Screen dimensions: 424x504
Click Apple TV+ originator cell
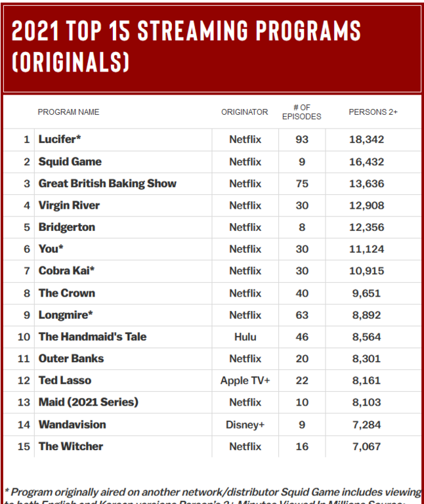coord(245,381)
